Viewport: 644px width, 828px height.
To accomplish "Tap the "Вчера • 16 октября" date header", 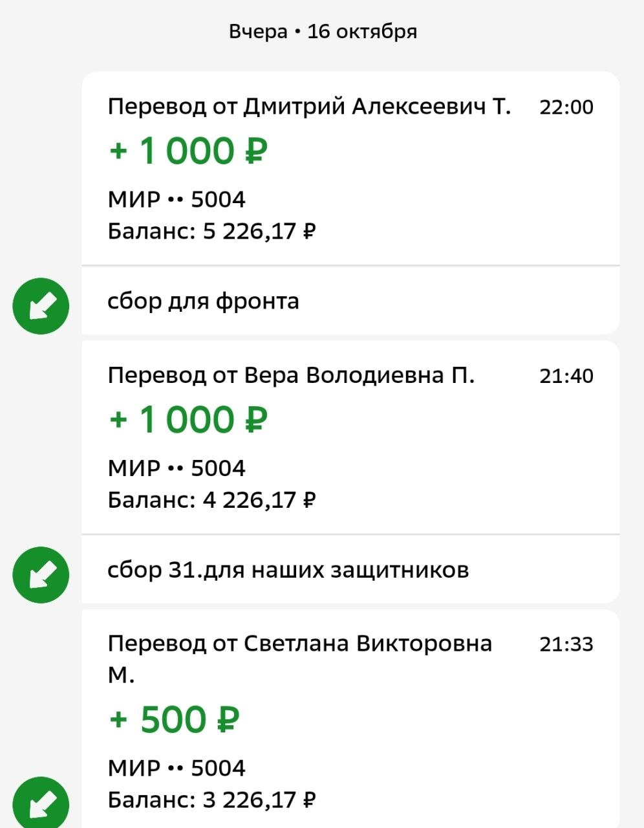I will [323, 31].
